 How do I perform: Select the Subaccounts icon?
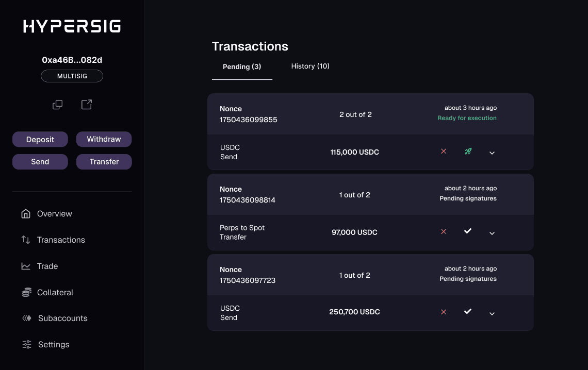pos(26,318)
